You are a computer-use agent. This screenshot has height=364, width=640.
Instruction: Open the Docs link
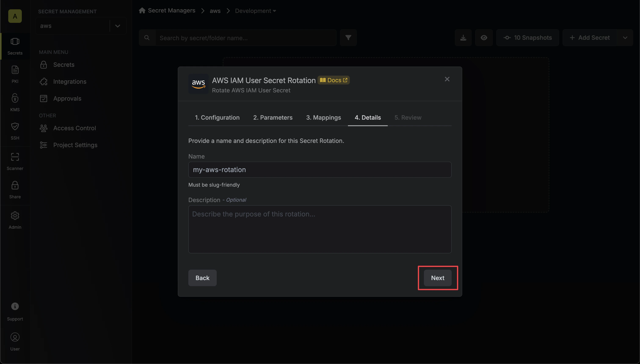pyautogui.click(x=333, y=80)
